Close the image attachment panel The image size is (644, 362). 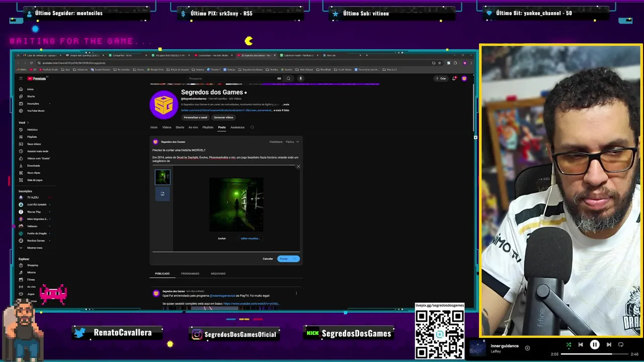[x=298, y=166]
